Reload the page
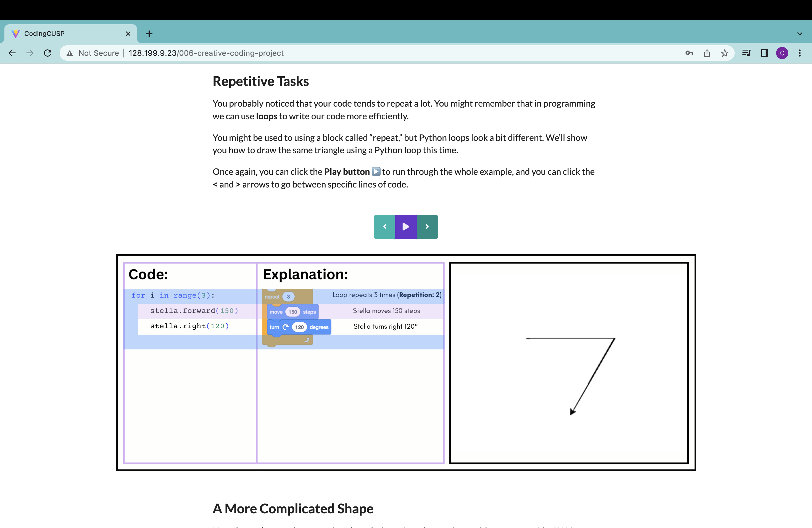812x528 pixels. pyautogui.click(x=48, y=53)
